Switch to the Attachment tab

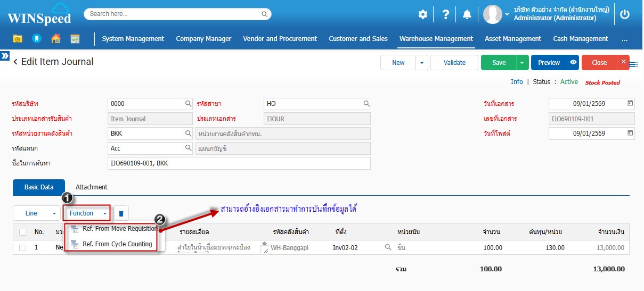tap(92, 187)
